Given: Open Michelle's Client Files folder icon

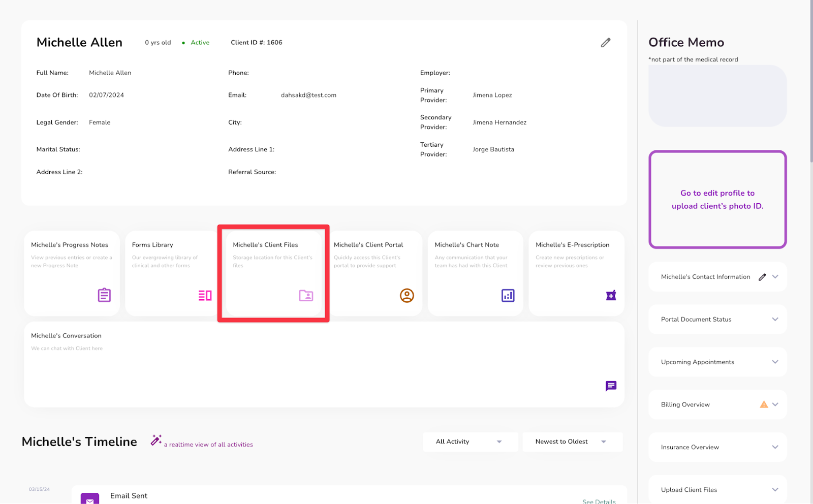Looking at the screenshot, I should click(x=306, y=295).
